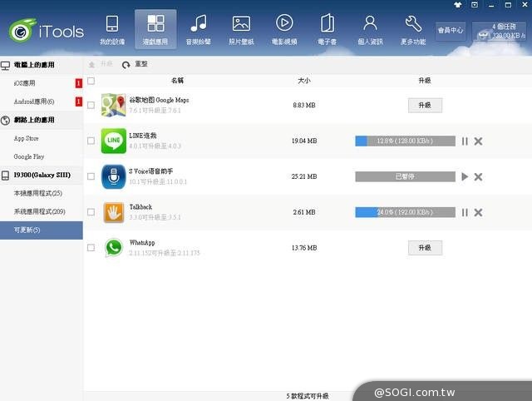Open the skin shirt icon in title bar
The width and height of the screenshot is (532, 401).
(458, 5)
